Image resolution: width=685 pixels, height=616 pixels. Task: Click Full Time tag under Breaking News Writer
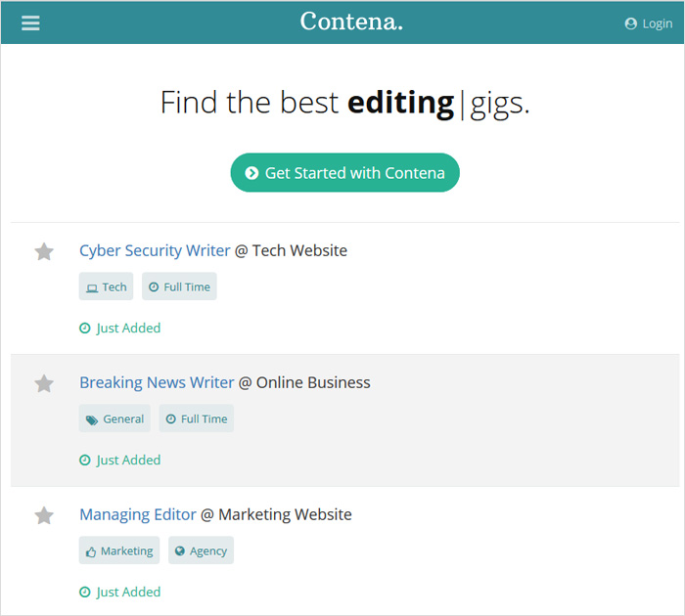196,418
